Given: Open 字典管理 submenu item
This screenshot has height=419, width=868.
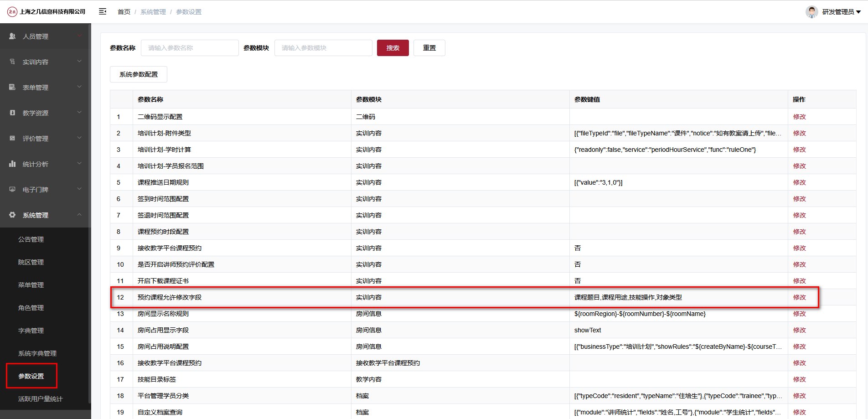Looking at the screenshot, I should (31, 331).
